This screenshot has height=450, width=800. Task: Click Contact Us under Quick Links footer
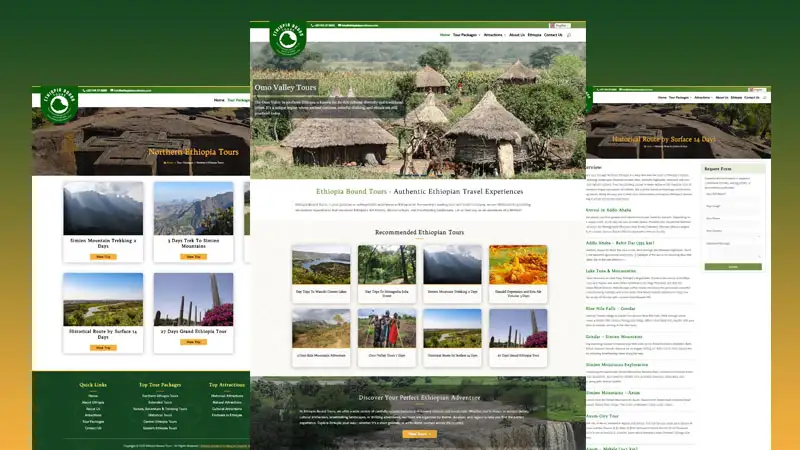[x=93, y=428]
